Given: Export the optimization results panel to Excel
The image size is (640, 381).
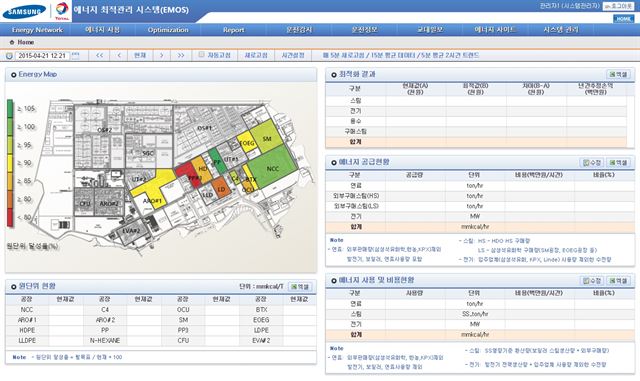Looking at the screenshot, I should [618, 74].
